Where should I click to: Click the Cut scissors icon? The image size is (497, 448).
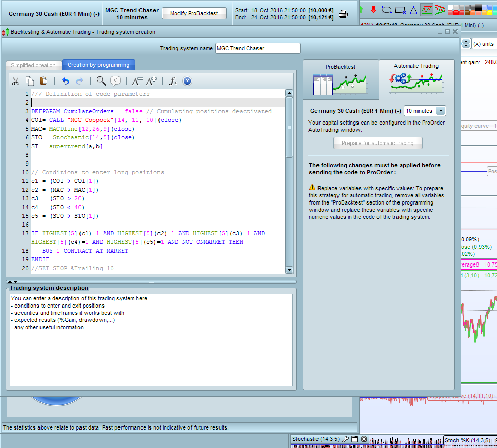coord(16,81)
